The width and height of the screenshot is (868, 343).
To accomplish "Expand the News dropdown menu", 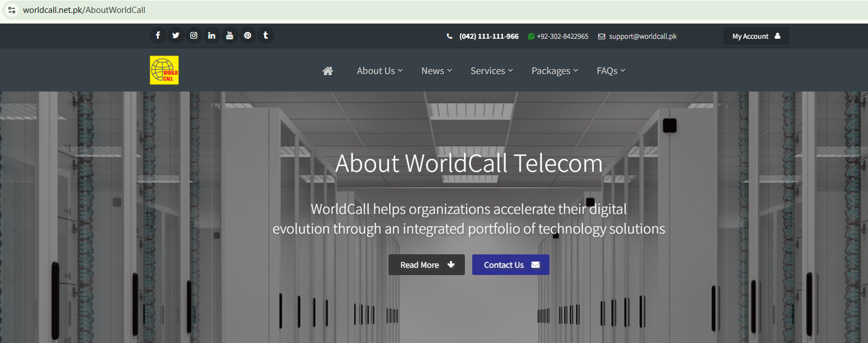I will click(x=437, y=71).
